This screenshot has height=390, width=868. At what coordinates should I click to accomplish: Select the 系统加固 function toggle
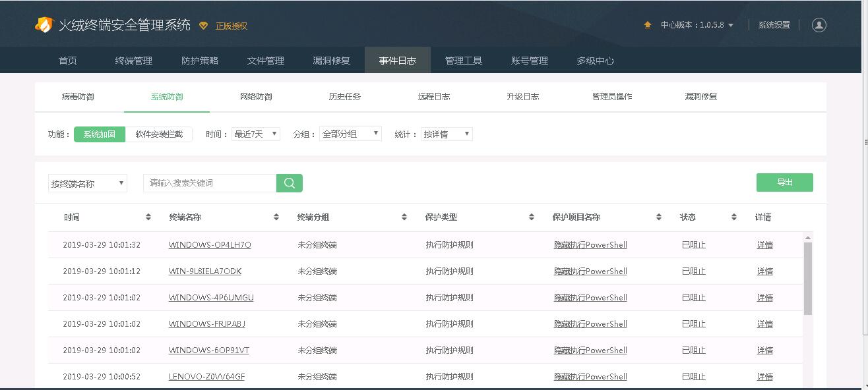pos(100,134)
